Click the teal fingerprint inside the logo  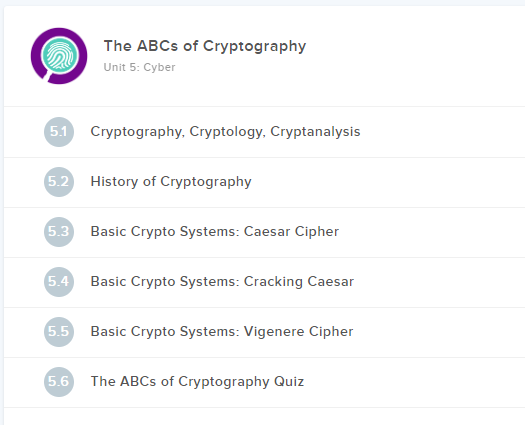pos(60,55)
